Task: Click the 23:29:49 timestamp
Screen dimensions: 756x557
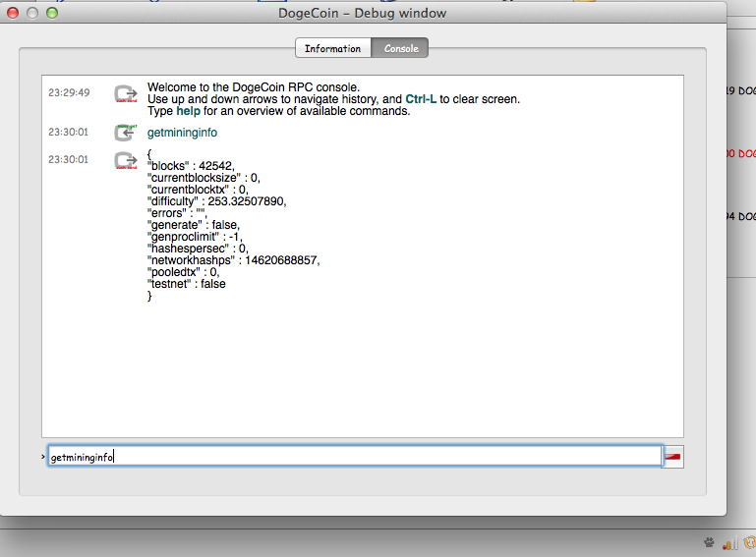Action: pos(69,92)
